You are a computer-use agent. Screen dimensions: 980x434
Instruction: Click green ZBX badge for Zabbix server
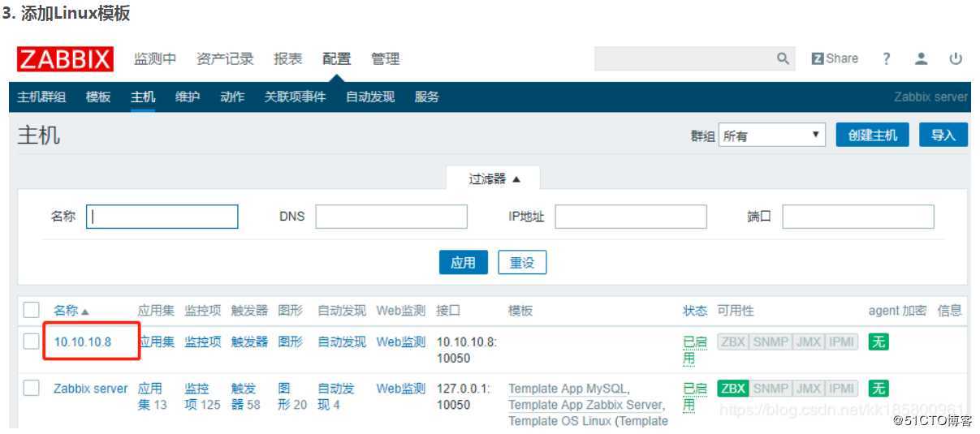(x=732, y=389)
